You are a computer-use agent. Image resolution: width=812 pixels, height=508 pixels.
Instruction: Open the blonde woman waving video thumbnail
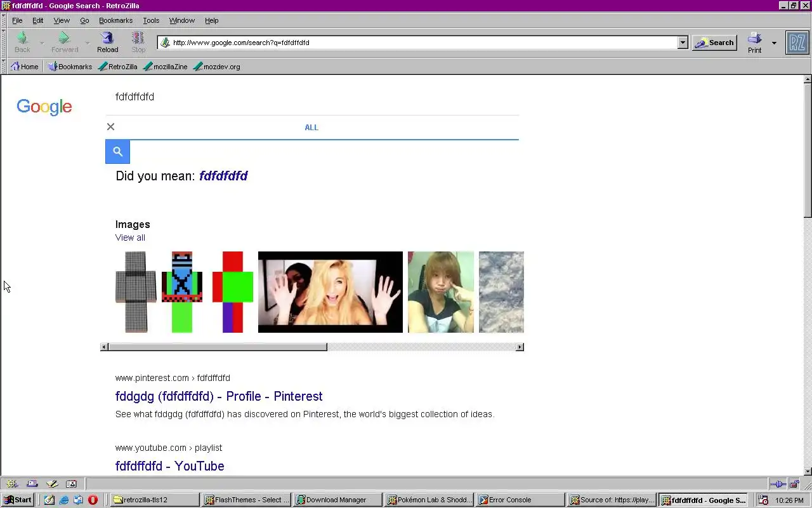(x=331, y=292)
